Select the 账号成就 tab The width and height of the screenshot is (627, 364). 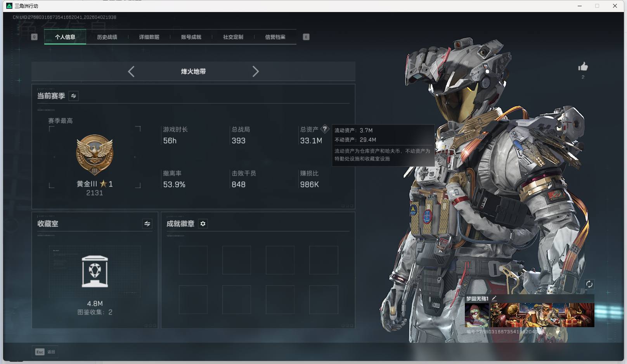tap(191, 37)
